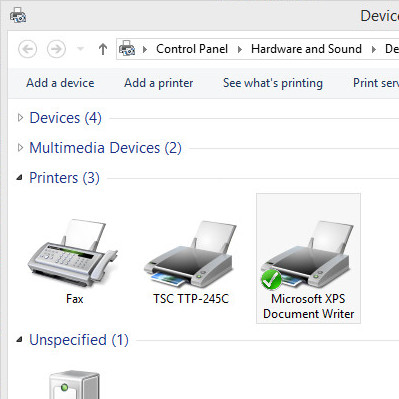
Task: Go back with the Back arrow button
Action: pos(27,49)
